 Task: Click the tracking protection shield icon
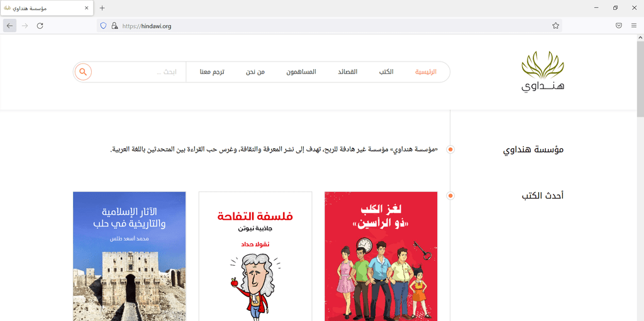click(x=104, y=26)
